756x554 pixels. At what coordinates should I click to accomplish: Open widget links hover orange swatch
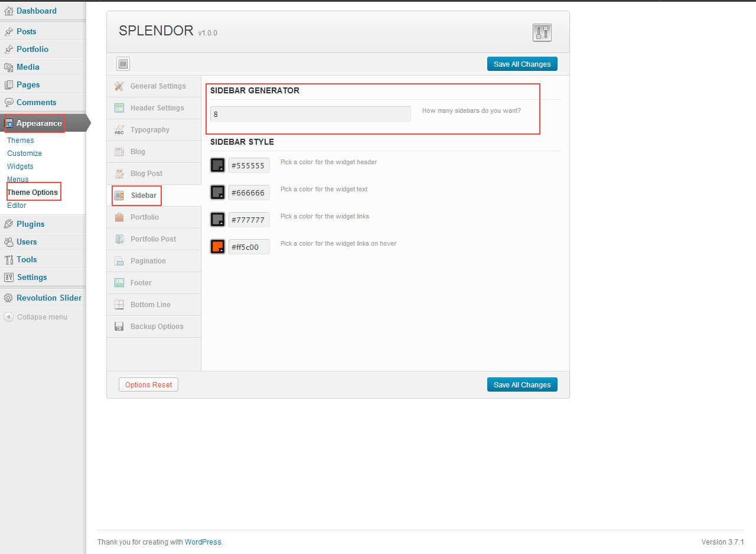218,247
